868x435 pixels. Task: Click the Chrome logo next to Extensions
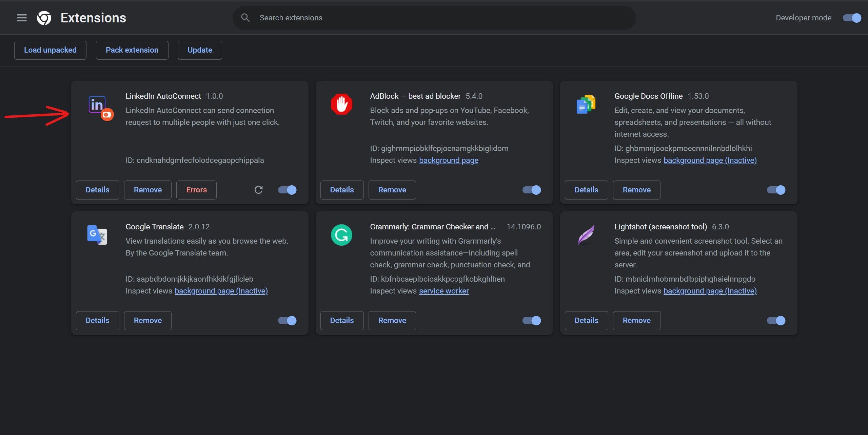coord(44,18)
